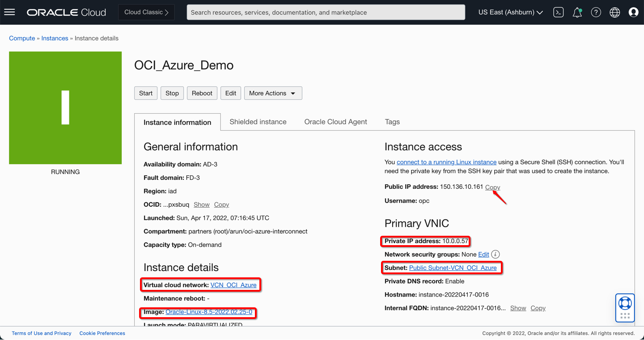Click the resource search field
The image size is (644, 340).
click(x=326, y=13)
